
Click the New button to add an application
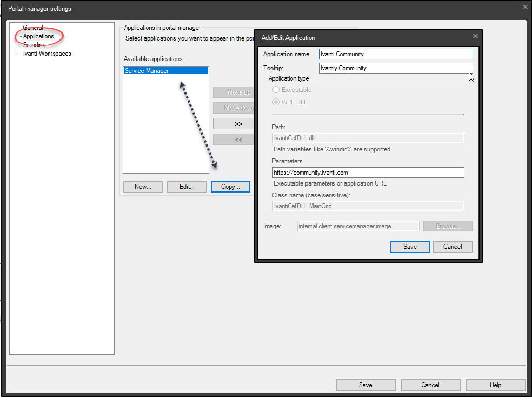point(143,187)
